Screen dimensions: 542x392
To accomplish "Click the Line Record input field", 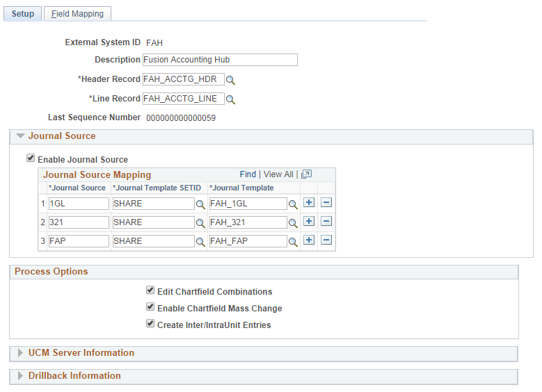I will coord(184,99).
